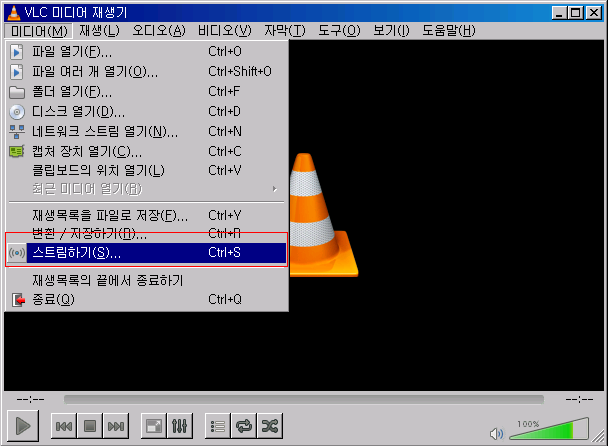The width and height of the screenshot is (610, 446).
Task: Choose 변환 / 저장하기(R)... entry
Action: point(147,234)
